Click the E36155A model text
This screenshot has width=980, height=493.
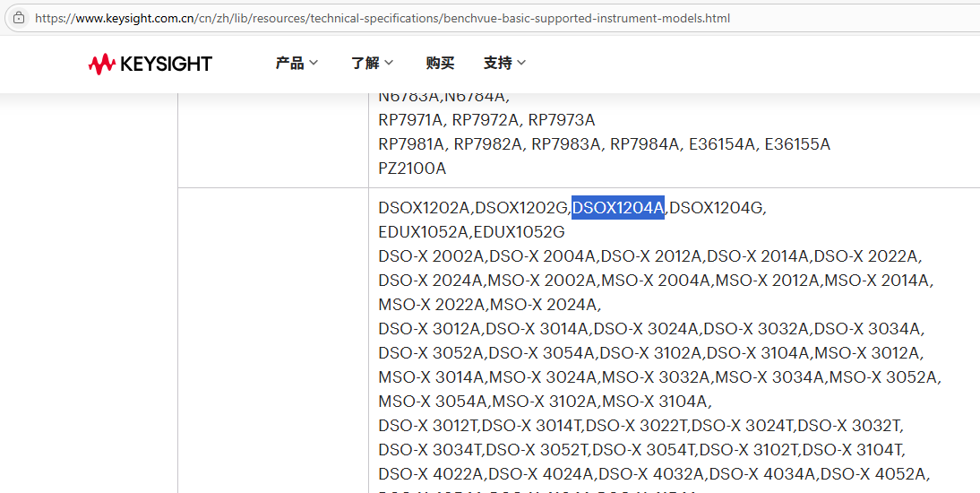coord(797,144)
